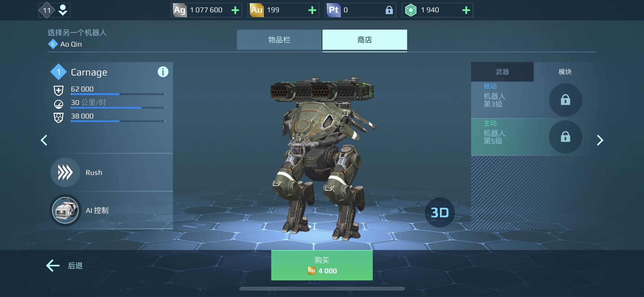Open the robot selector showing Ao Qin

pos(77,38)
